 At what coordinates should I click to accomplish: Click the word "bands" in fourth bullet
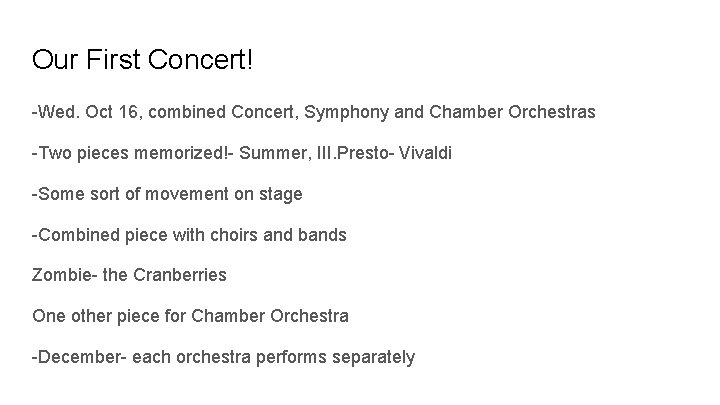pos(322,235)
